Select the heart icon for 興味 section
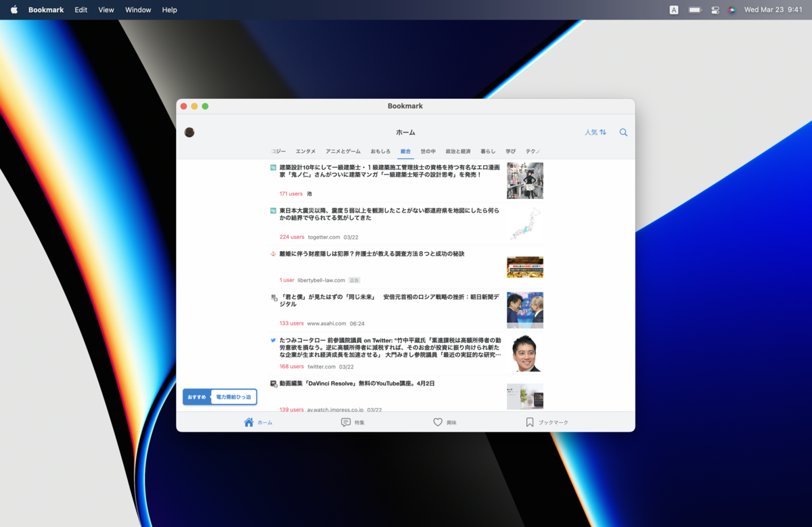 (437, 421)
